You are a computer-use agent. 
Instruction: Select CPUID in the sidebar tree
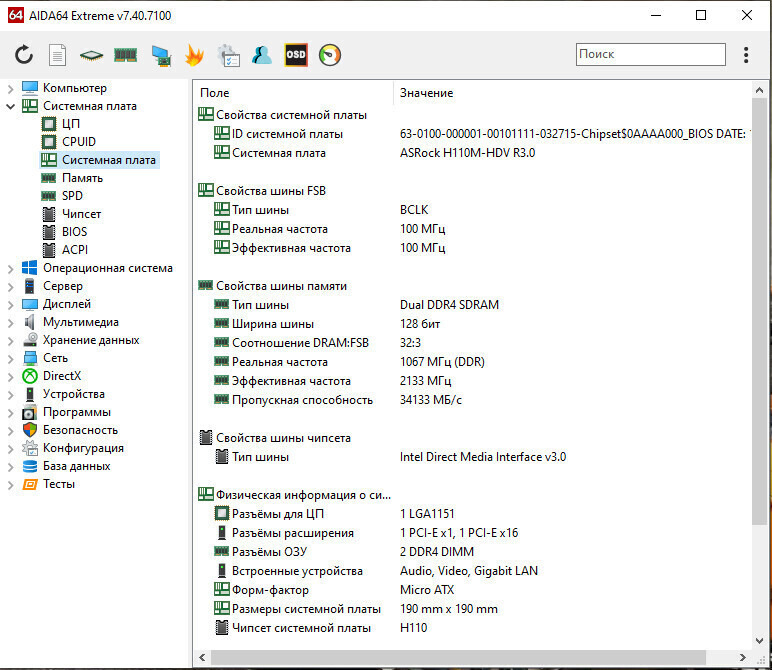[x=79, y=142]
